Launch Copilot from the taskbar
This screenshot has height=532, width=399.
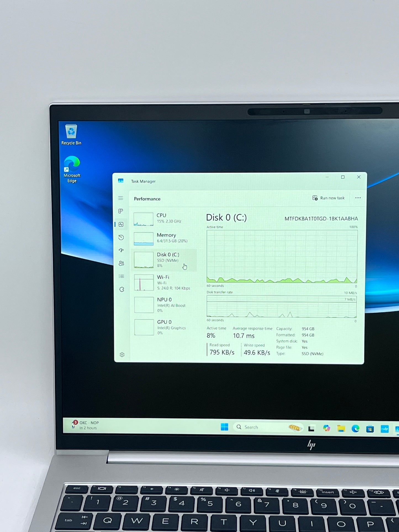[327, 428]
